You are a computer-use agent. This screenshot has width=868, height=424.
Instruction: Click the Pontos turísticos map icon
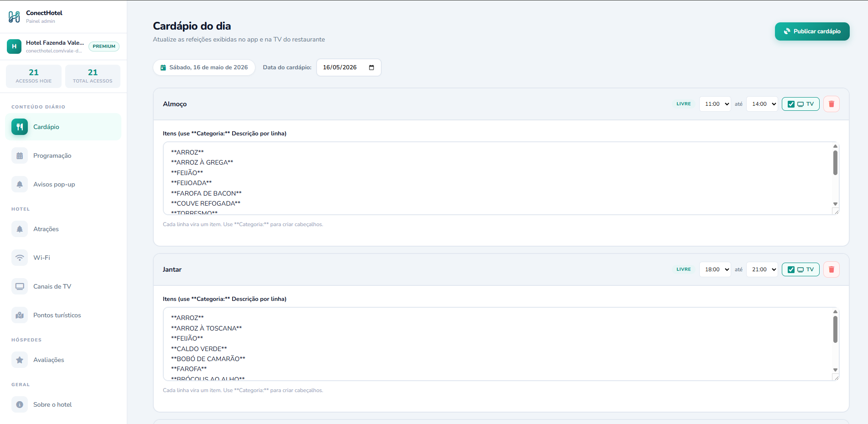[x=20, y=315]
